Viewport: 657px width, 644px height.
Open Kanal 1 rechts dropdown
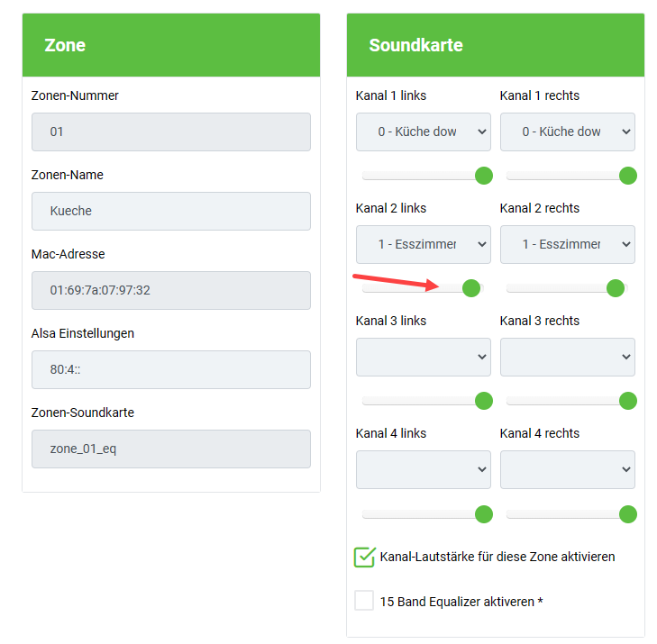click(568, 132)
